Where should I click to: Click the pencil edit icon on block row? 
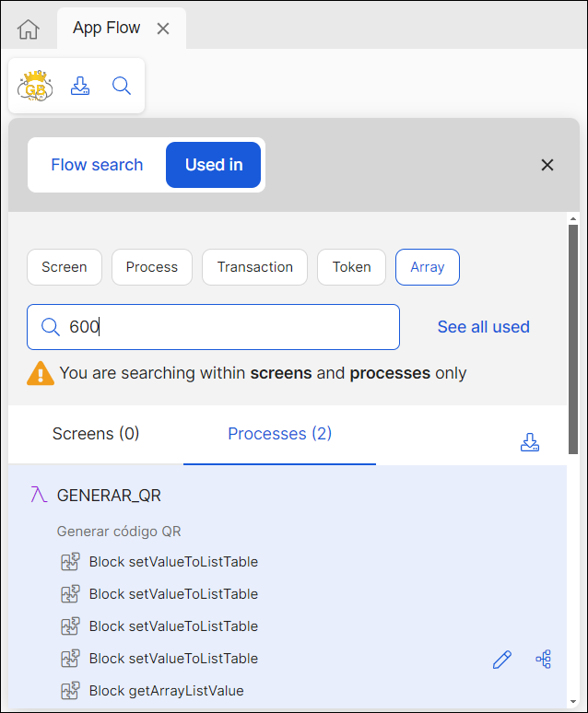pyautogui.click(x=501, y=660)
